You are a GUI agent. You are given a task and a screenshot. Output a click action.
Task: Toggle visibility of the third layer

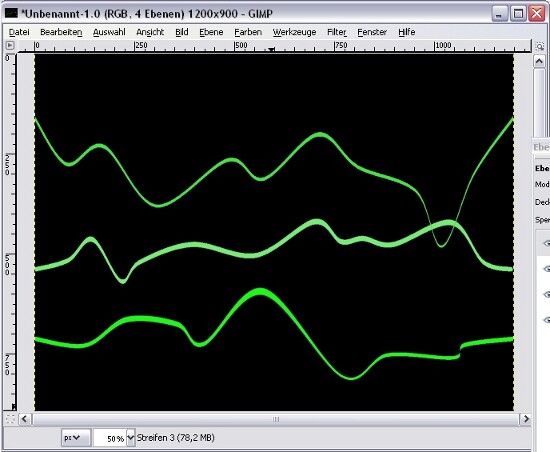pos(546,295)
